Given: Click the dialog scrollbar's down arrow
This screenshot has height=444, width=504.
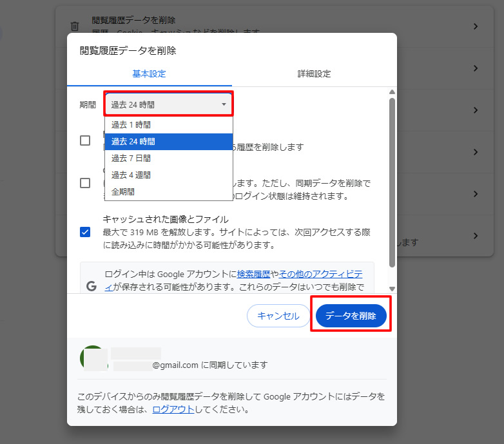Looking at the screenshot, I should (x=391, y=289).
